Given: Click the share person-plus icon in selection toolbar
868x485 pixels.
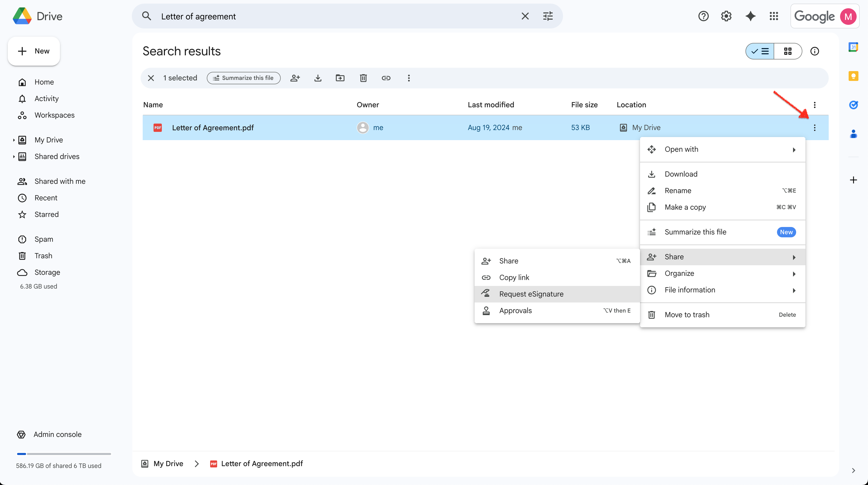Looking at the screenshot, I should coord(295,78).
